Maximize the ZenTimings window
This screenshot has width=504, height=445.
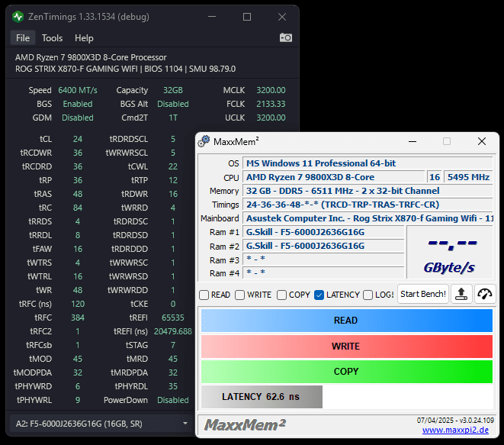pos(247,17)
